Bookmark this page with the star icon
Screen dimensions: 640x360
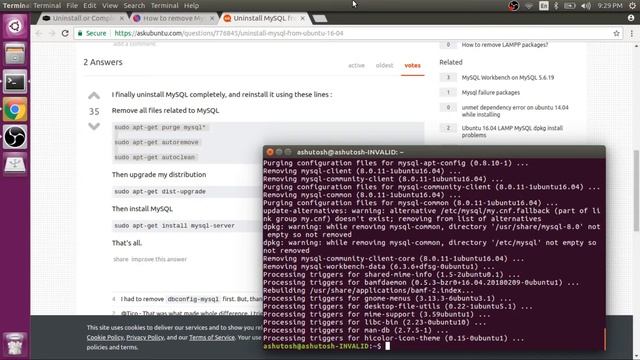coord(616,33)
